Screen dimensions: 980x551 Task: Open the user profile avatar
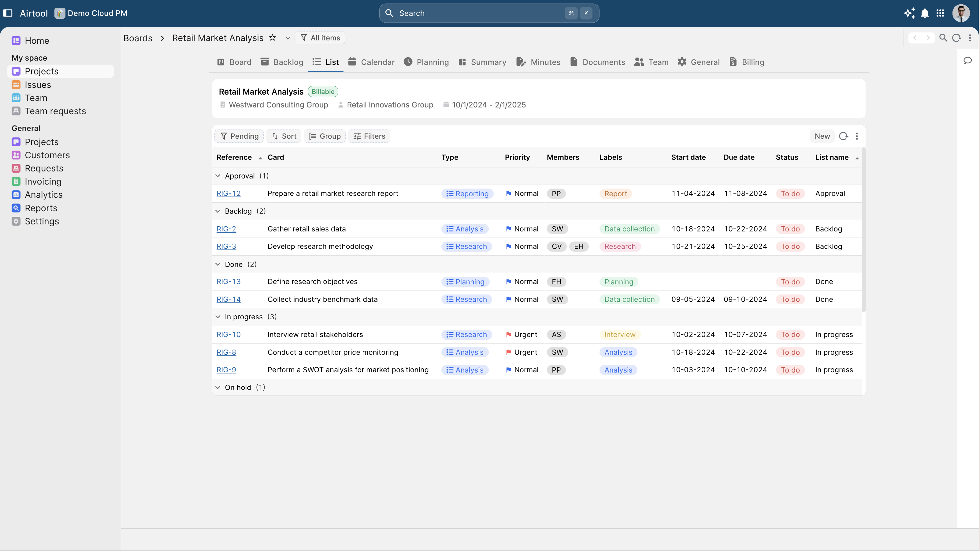pos(961,13)
